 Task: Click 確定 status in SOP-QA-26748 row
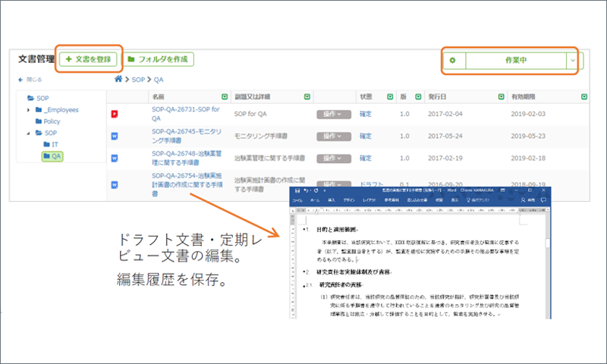coord(366,158)
